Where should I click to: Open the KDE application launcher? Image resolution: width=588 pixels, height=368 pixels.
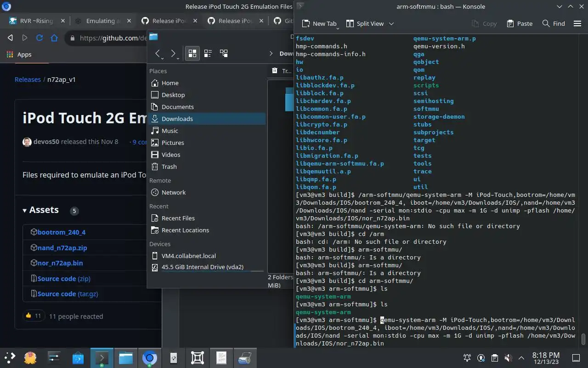[x=10, y=357]
